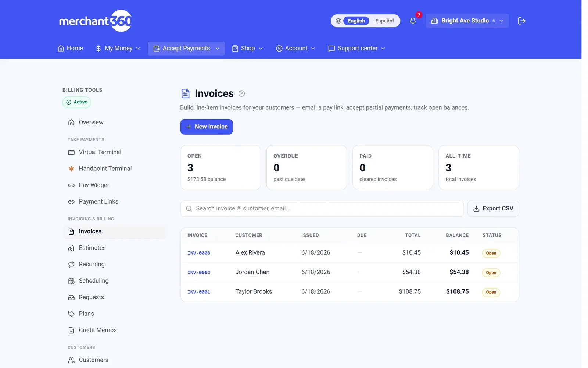The image size is (588, 368).
Task: Open invoice INV-0001
Action: click(x=199, y=292)
